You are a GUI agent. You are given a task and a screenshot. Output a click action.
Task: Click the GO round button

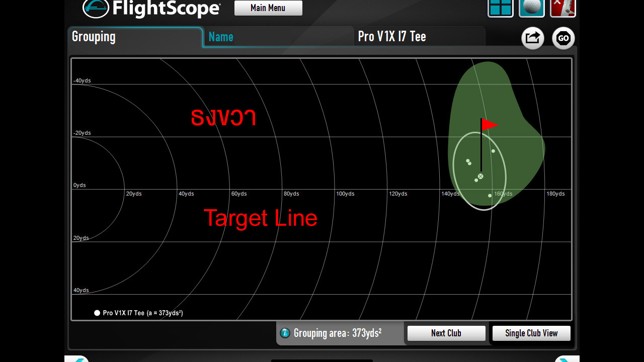coord(563,38)
